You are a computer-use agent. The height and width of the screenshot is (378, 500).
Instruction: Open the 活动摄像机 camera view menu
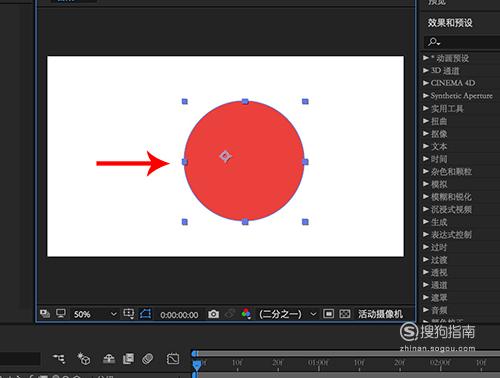(x=380, y=314)
